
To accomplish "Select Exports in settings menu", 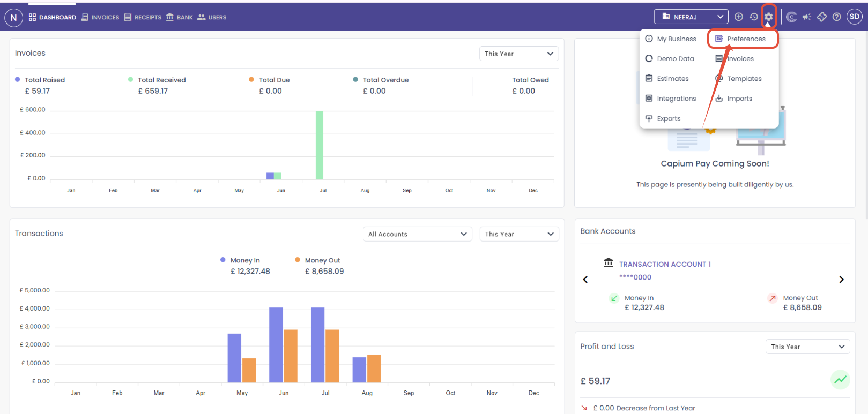I will [x=663, y=118].
